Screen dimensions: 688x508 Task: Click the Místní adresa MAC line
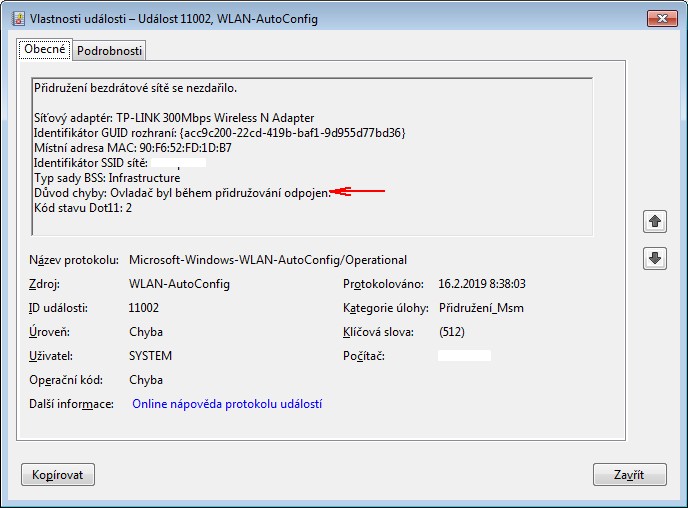pos(132,147)
